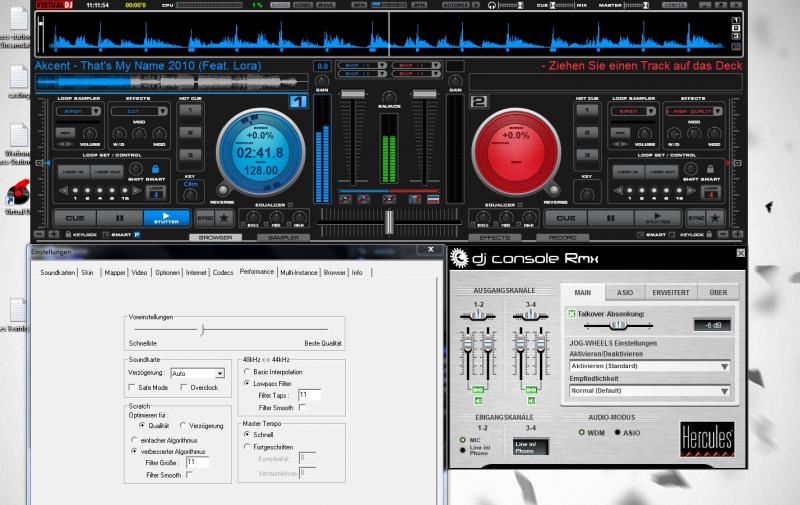Open the deck 1 loop sampler dropdown

click(x=78, y=111)
